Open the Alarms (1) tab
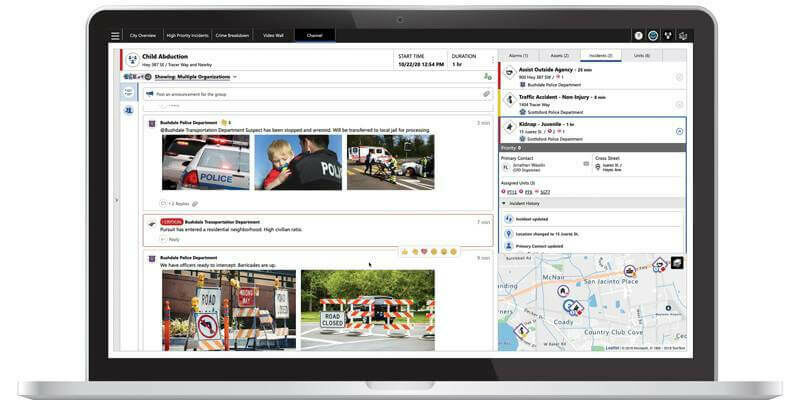 [x=518, y=55]
